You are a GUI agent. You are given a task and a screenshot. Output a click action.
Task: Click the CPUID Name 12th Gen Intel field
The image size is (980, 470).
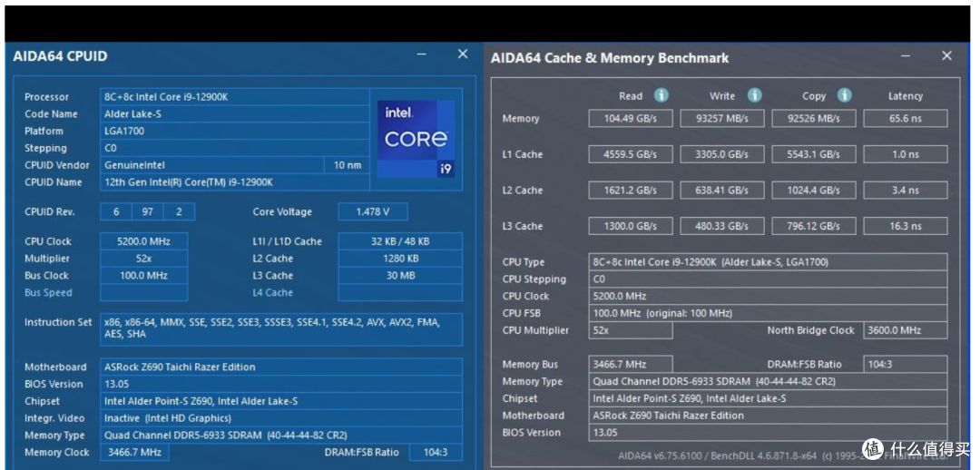click(x=234, y=181)
